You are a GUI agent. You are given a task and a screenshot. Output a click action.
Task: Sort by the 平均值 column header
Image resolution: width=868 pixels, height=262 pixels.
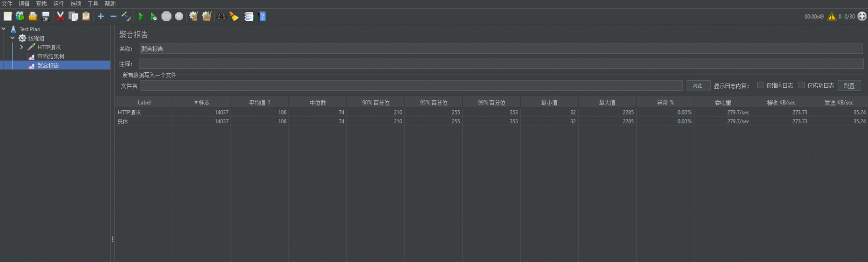[260, 102]
